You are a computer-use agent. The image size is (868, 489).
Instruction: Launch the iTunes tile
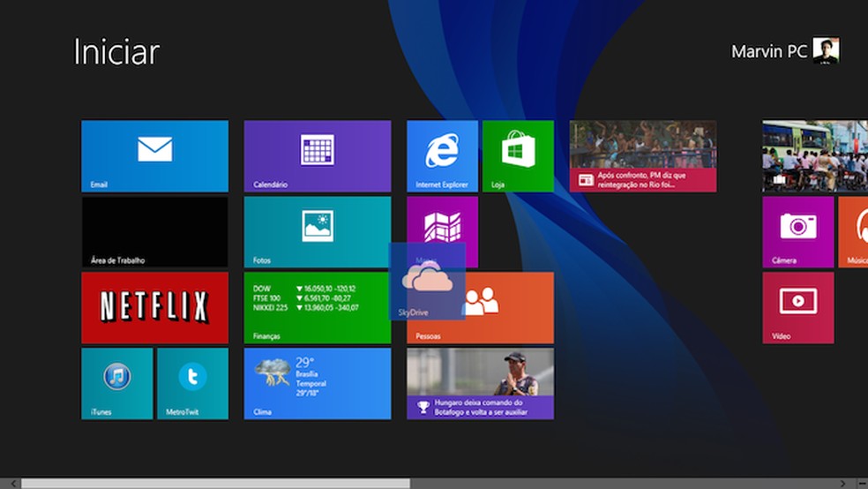pos(116,384)
